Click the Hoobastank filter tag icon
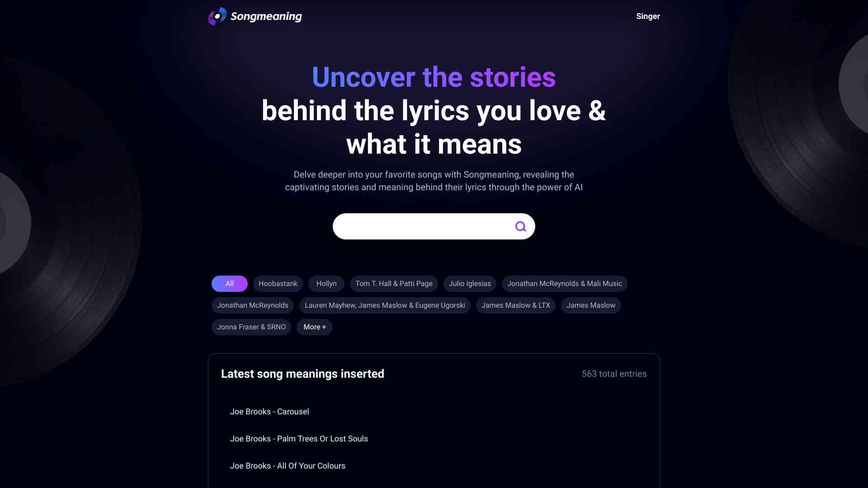 [x=278, y=284]
